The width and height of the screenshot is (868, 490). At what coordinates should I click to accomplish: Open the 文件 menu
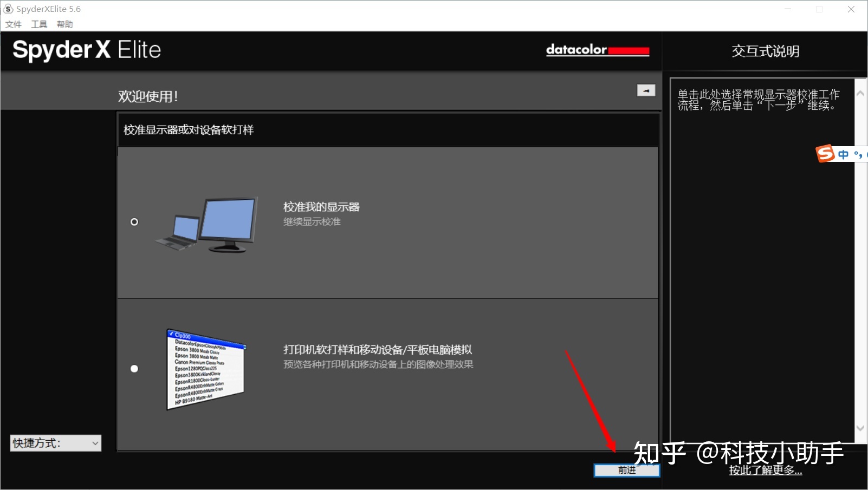click(x=14, y=24)
